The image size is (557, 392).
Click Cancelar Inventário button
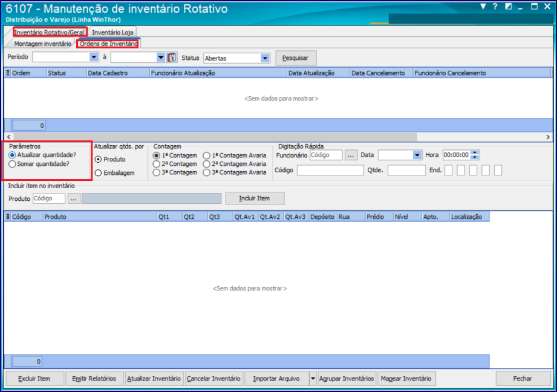(213, 379)
